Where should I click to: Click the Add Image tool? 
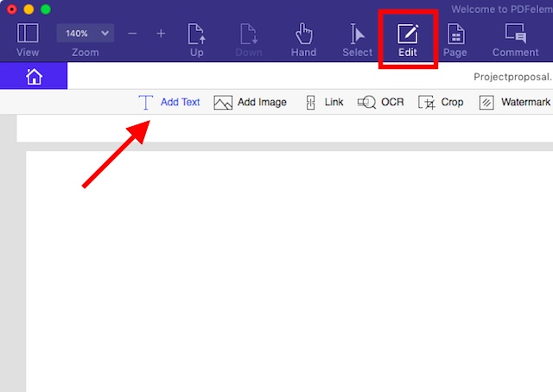click(x=250, y=102)
